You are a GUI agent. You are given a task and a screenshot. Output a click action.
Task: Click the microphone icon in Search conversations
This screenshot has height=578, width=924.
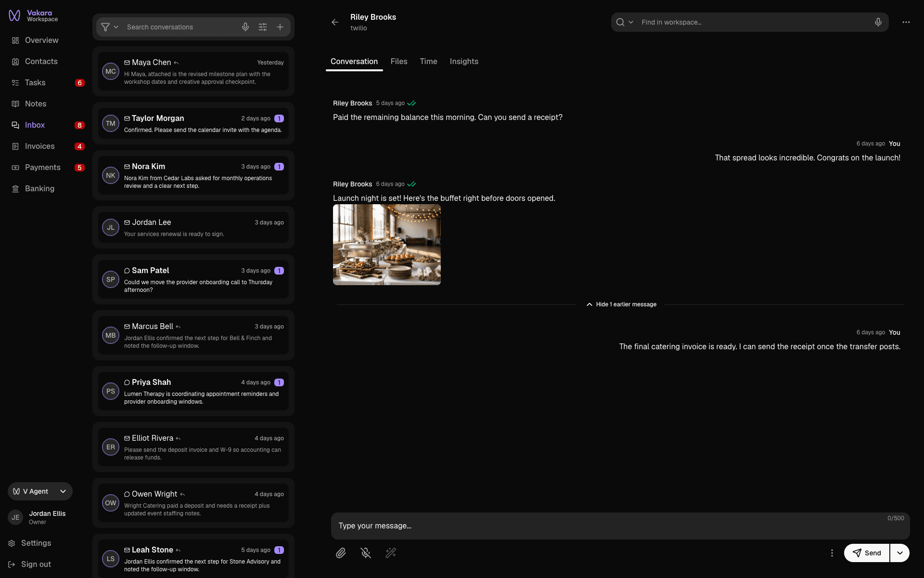(245, 27)
